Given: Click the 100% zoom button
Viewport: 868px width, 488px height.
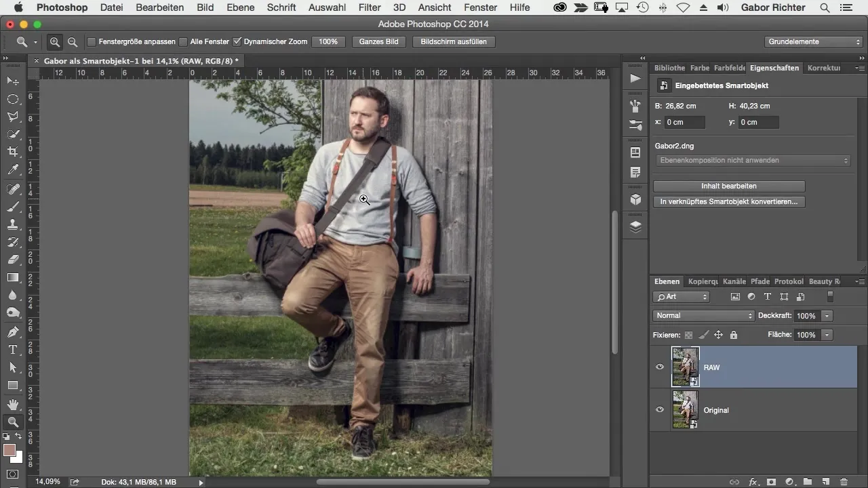Looking at the screenshot, I should click(x=328, y=41).
